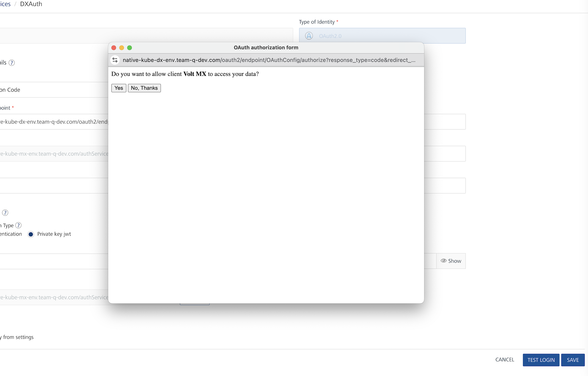Click help icon next to Type label
Image resolution: width=588 pixels, height=376 pixels.
click(x=18, y=225)
